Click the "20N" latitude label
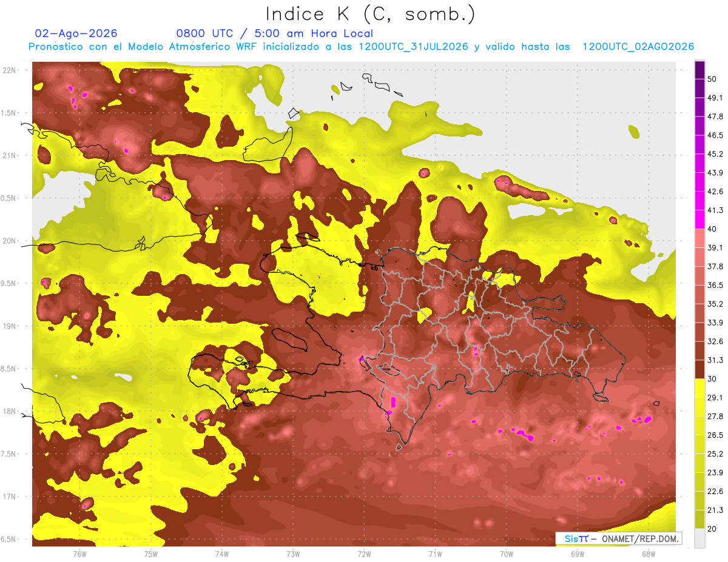Screen dimensions: 728x562 10,241
